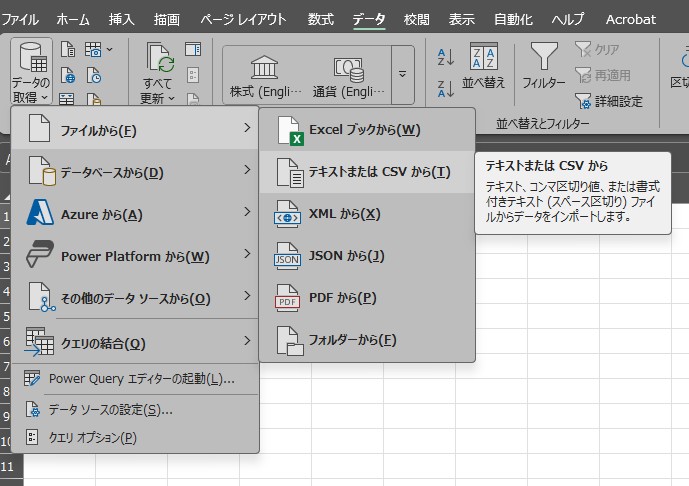Screen dimensions: 689x486
Task: Sort ascending with the A-Z icon
Action: (446, 57)
